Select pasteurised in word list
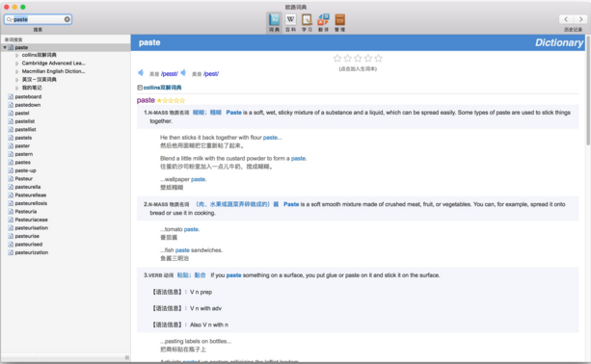 coord(29,245)
